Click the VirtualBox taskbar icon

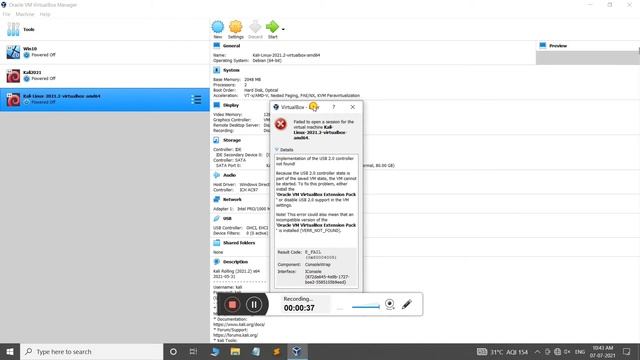point(297,351)
